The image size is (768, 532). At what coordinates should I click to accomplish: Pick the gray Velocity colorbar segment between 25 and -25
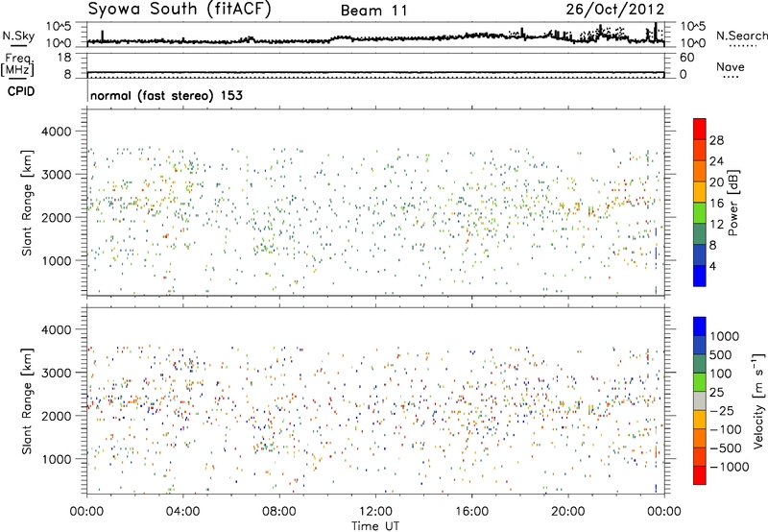point(700,400)
